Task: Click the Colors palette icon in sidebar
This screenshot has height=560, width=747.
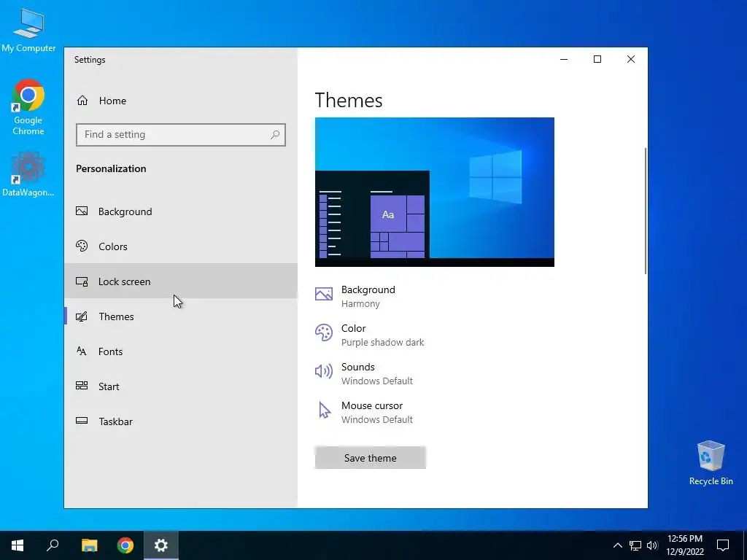Action: [x=82, y=246]
